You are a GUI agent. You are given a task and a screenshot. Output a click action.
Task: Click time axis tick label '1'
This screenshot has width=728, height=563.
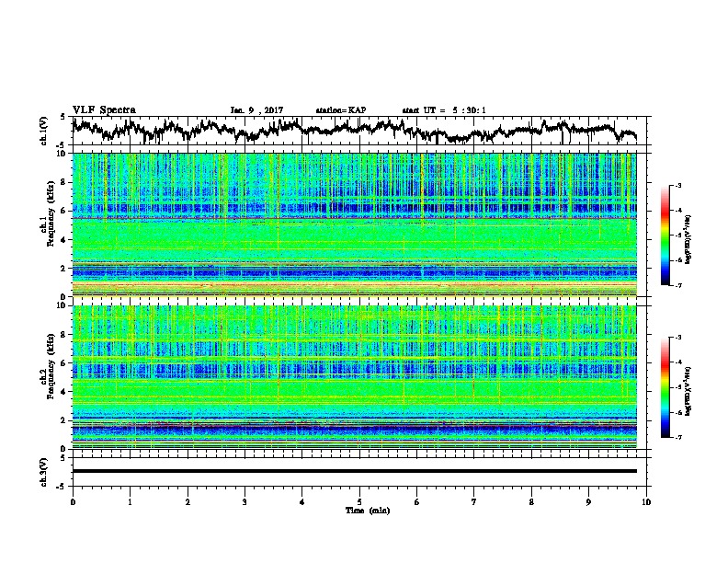(x=130, y=502)
